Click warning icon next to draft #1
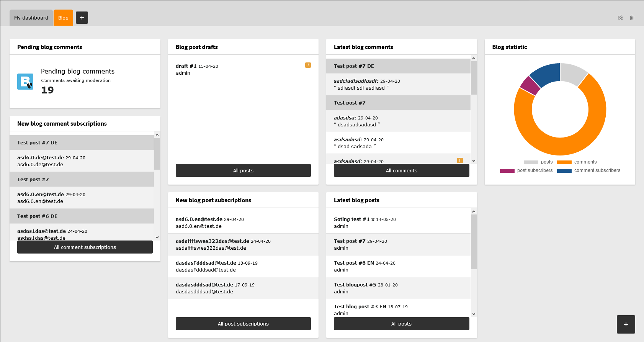 308,65
